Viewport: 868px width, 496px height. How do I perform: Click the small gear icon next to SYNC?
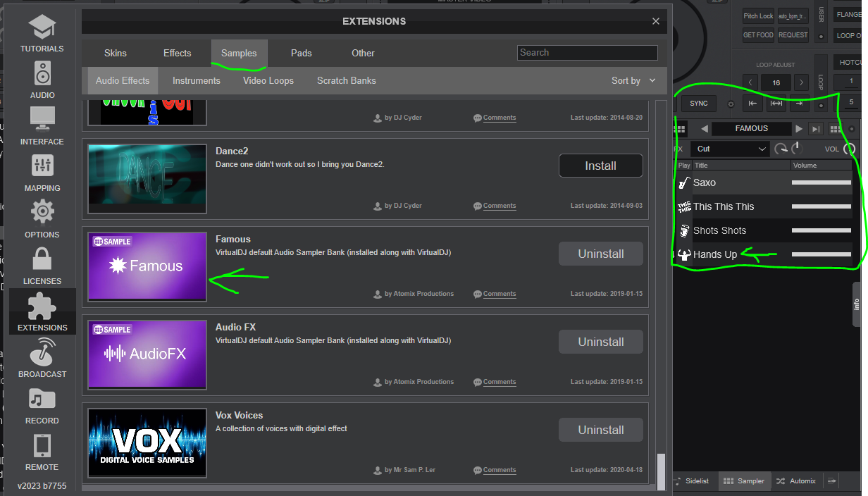731,104
